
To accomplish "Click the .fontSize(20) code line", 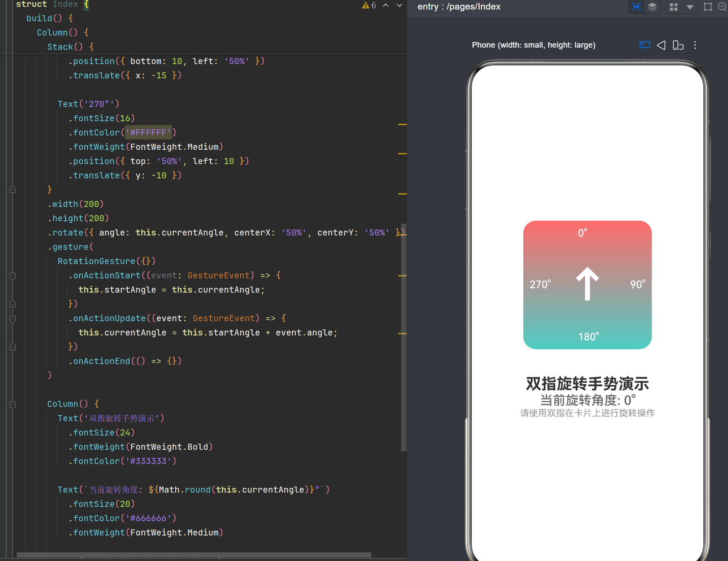I will pyautogui.click(x=101, y=504).
